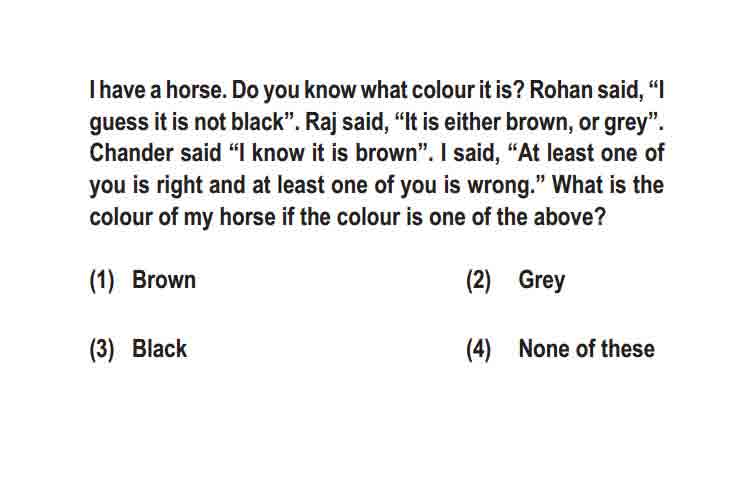The height and width of the screenshot is (500, 750).
Task: Pick the Black answer choice
Action: pyautogui.click(x=159, y=349)
